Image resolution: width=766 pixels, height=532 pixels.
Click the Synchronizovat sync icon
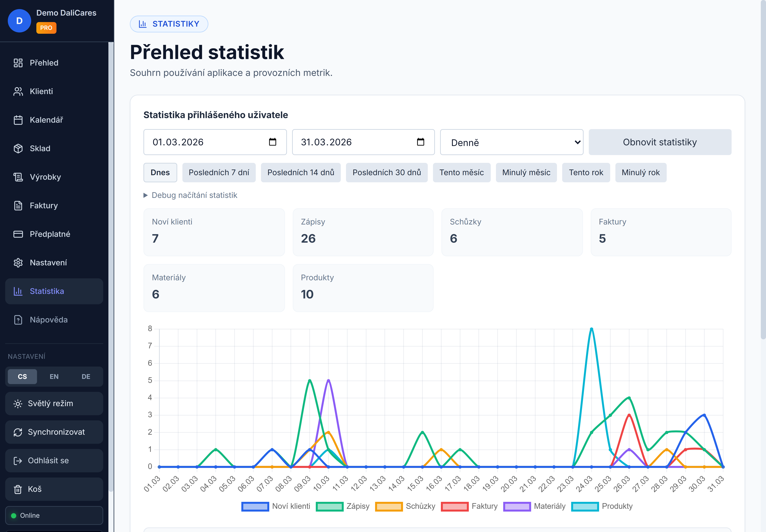click(x=18, y=432)
